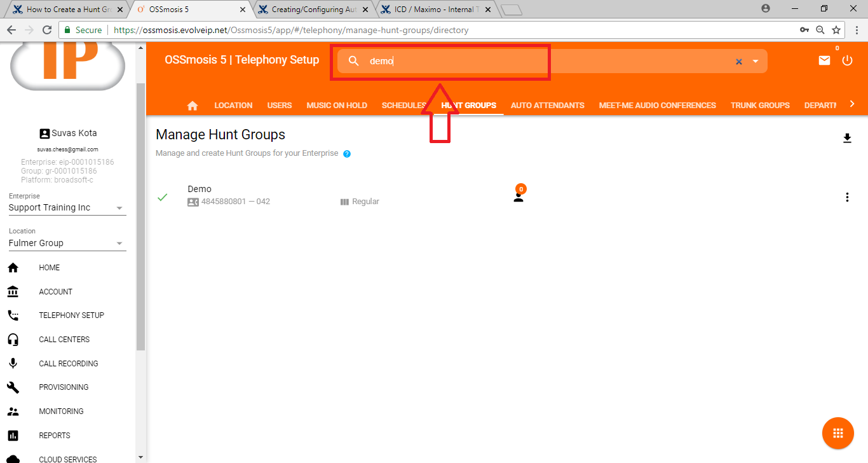The width and height of the screenshot is (868, 463).
Task: Click the blue help icon near description
Action: [347, 154]
